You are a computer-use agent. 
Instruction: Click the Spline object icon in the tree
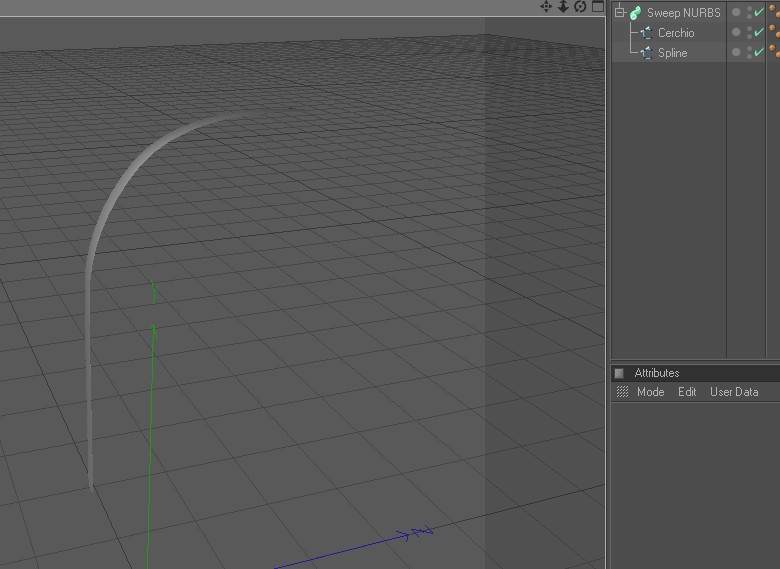coord(646,53)
